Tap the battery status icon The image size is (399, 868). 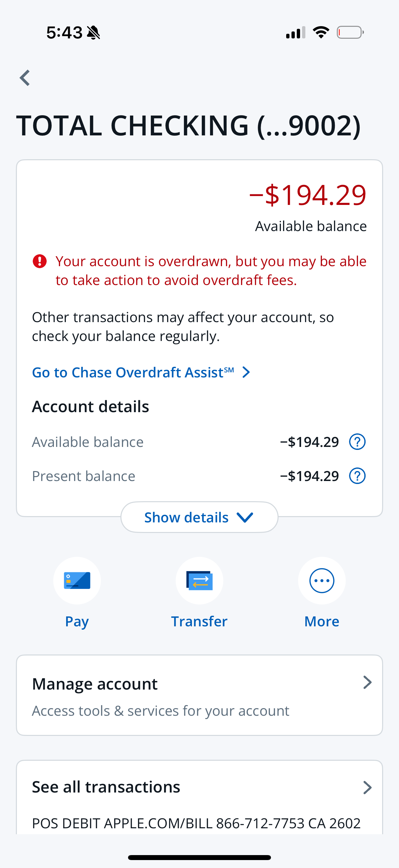[x=350, y=33]
